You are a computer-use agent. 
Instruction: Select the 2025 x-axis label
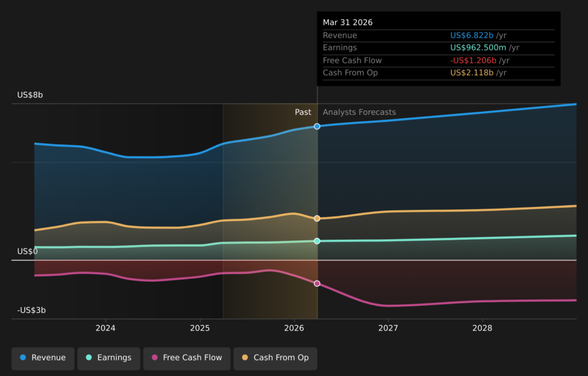pos(200,328)
